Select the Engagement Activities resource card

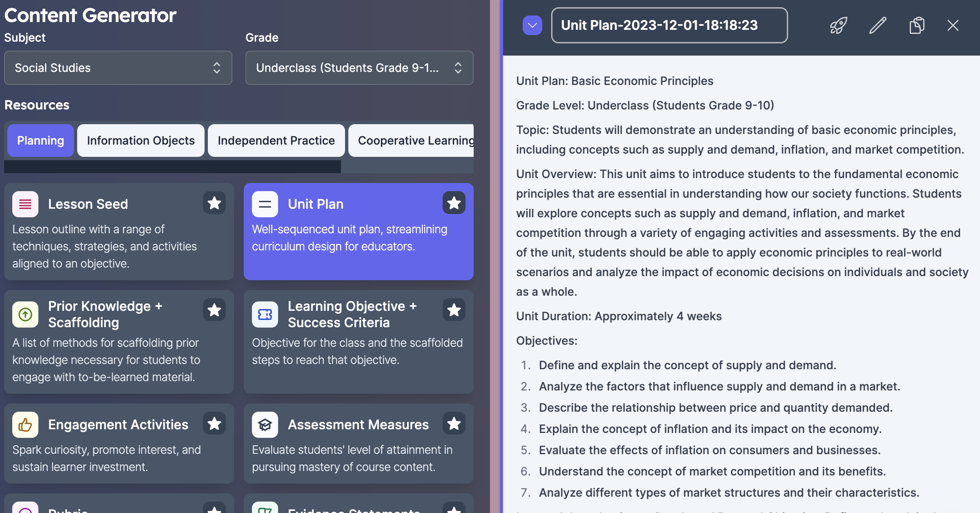pos(119,444)
